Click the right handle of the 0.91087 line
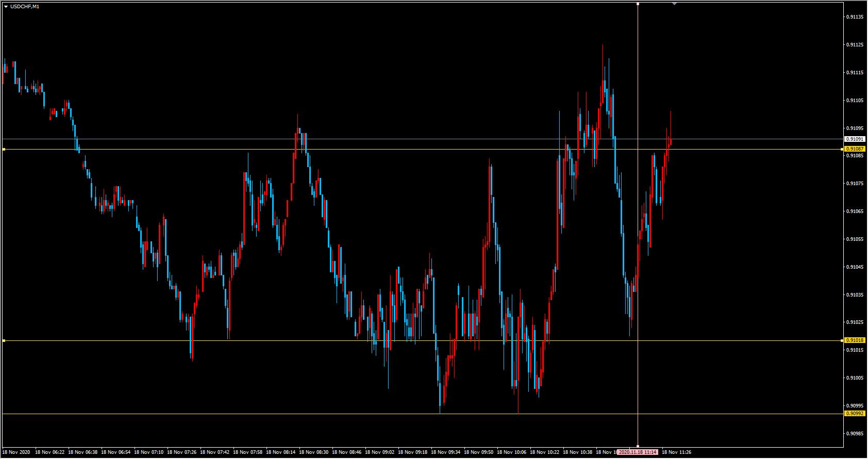The width and height of the screenshot is (868, 459). tap(842, 149)
